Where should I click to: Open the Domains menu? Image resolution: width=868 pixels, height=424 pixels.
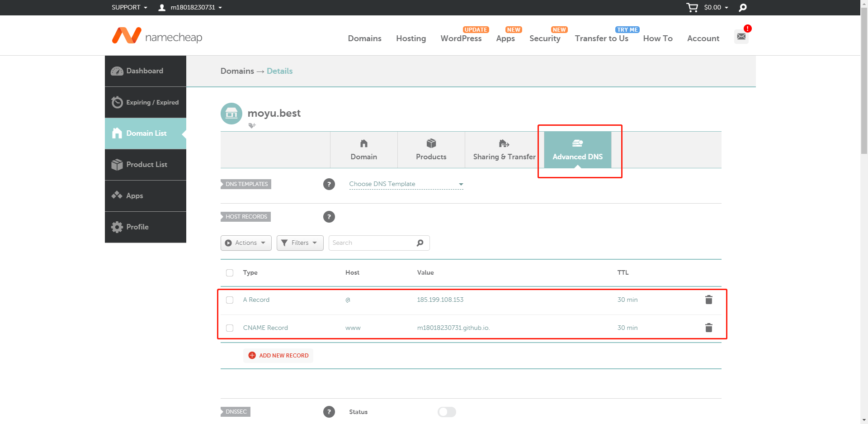(365, 38)
